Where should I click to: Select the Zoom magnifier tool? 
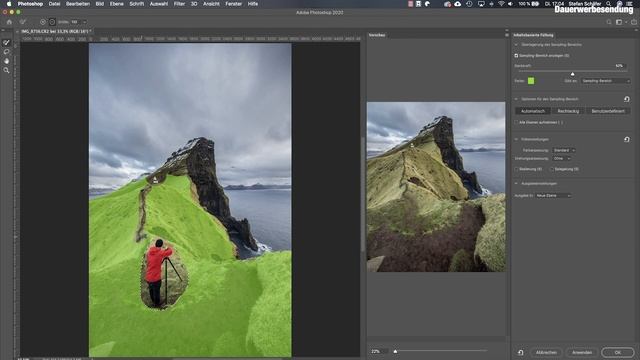click(x=6, y=70)
